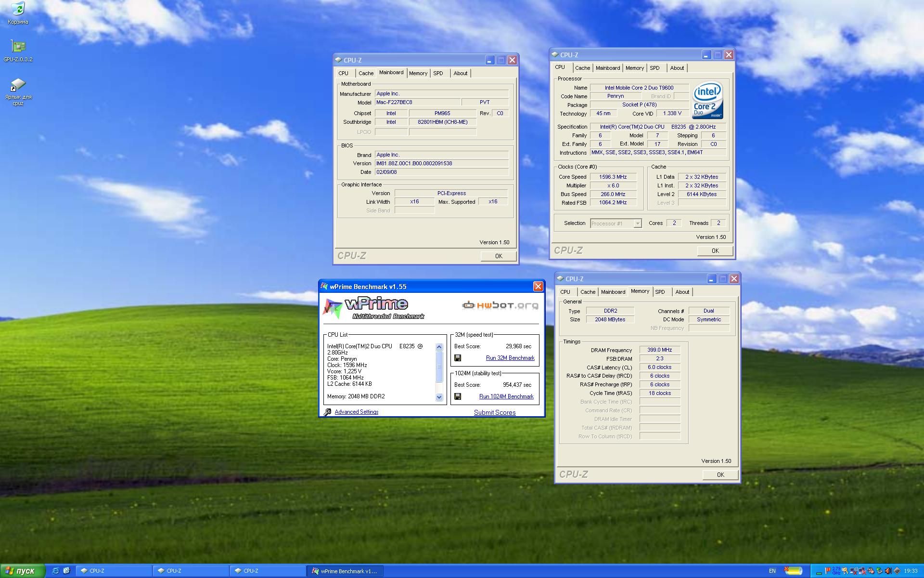Open Advanced Settings link in wPrime

click(x=357, y=412)
